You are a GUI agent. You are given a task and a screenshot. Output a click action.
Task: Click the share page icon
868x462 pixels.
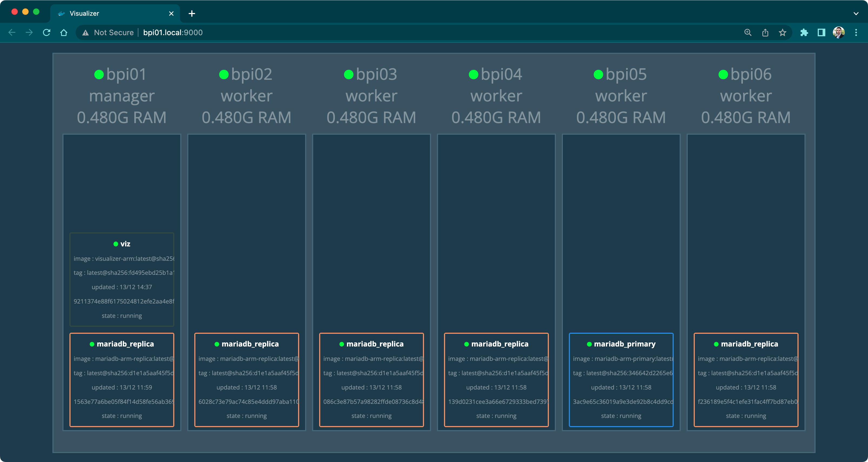point(765,32)
